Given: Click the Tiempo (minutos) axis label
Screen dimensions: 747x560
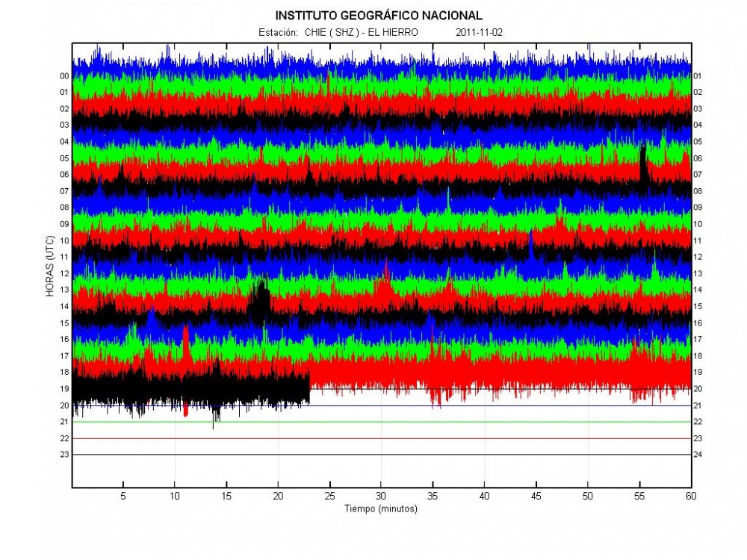Looking at the screenshot, I should [x=381, y=509].
